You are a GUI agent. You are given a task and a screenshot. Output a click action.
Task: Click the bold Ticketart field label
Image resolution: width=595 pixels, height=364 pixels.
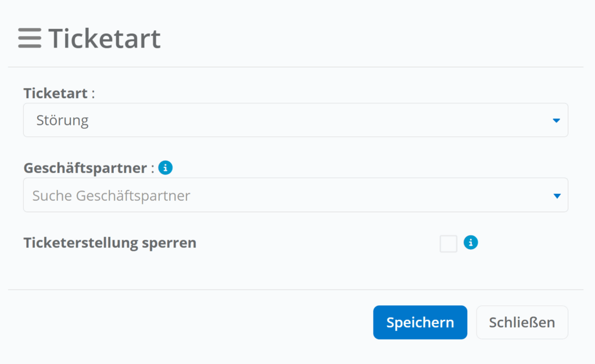[x=55, y=93]
